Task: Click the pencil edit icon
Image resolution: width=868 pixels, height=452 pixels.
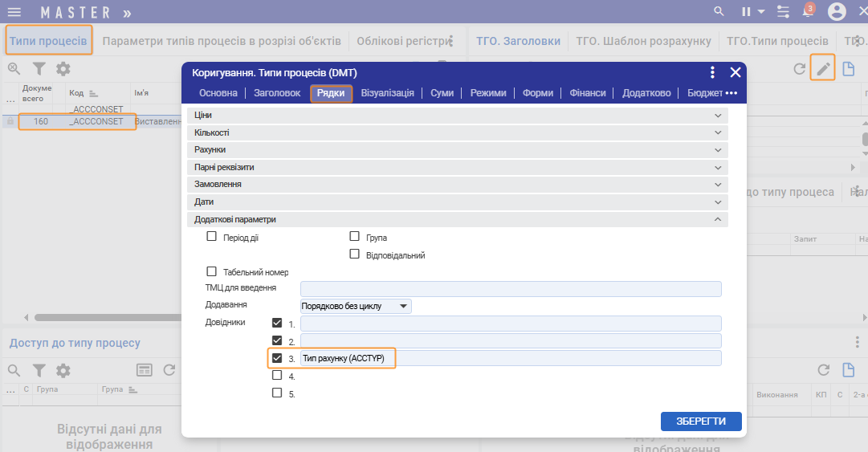Action: (x=823, y=68)
